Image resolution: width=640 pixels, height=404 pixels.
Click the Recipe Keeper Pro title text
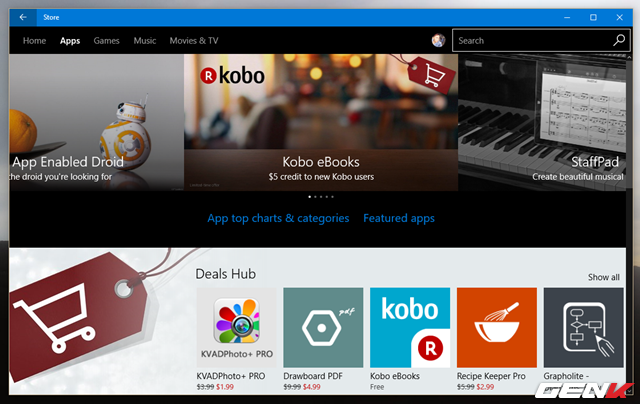pos(491,376)
